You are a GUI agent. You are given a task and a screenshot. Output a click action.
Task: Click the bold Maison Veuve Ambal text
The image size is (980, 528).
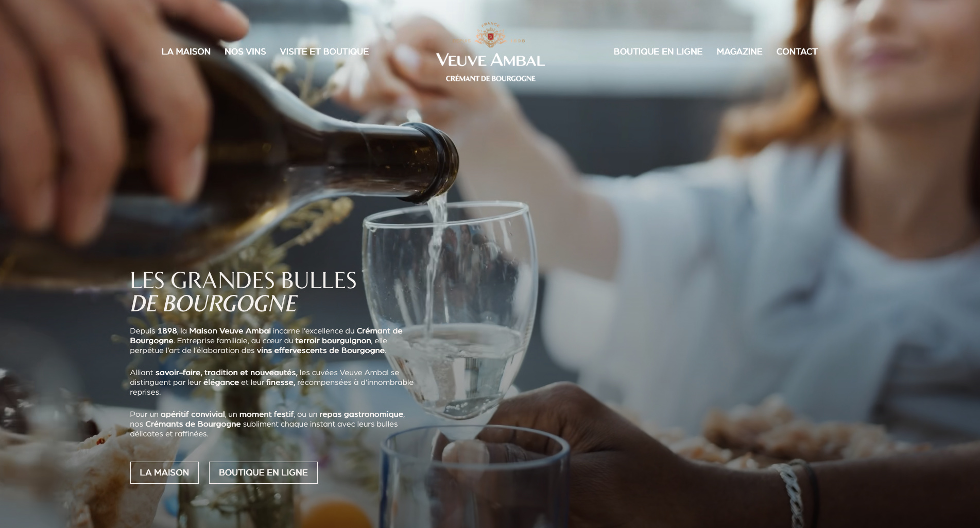(x=230, y=331)
